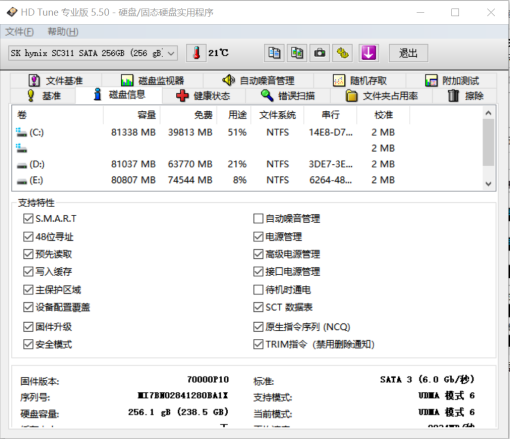Click the speaker icon for noise management
The image size is (510, 439).
228,80
